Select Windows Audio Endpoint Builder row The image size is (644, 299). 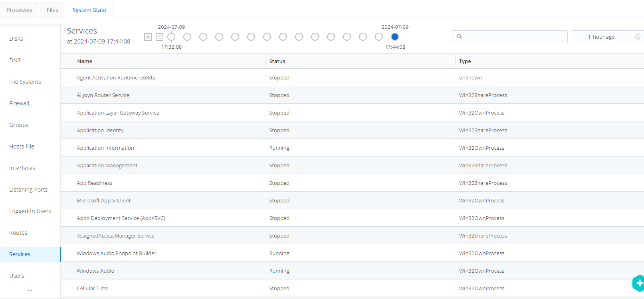[x=352, y=253]
